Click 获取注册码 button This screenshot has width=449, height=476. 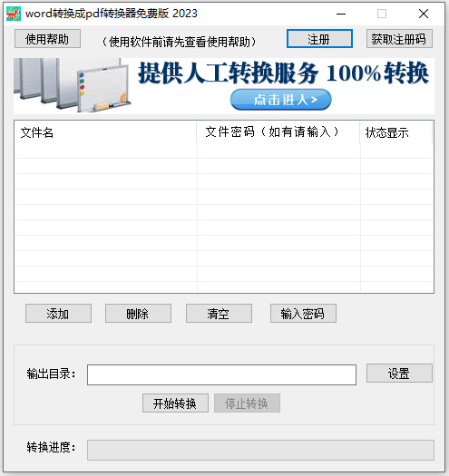click(399, 39)
